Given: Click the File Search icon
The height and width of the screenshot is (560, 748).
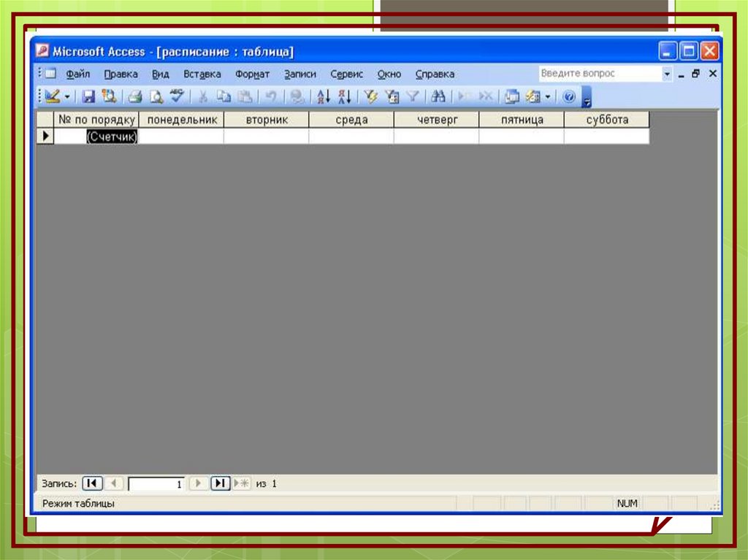Looking at the screenshot, I should pos(109,97).
